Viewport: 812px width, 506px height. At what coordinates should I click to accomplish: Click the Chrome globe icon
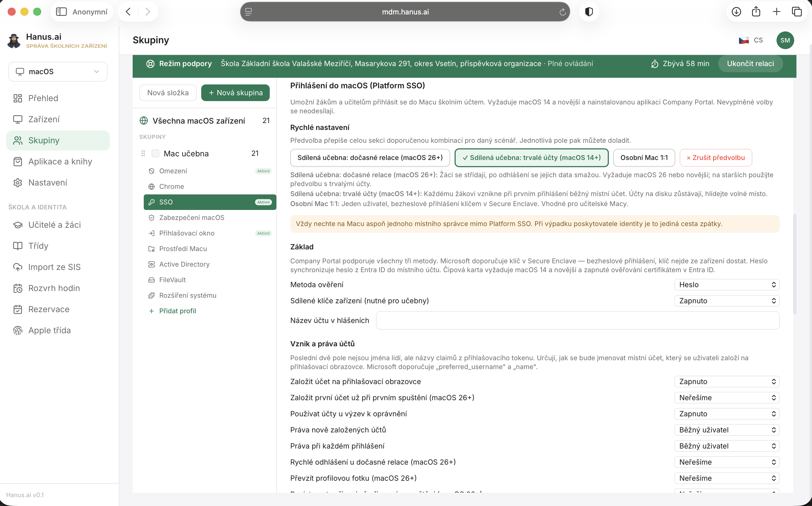click(152, 186)
